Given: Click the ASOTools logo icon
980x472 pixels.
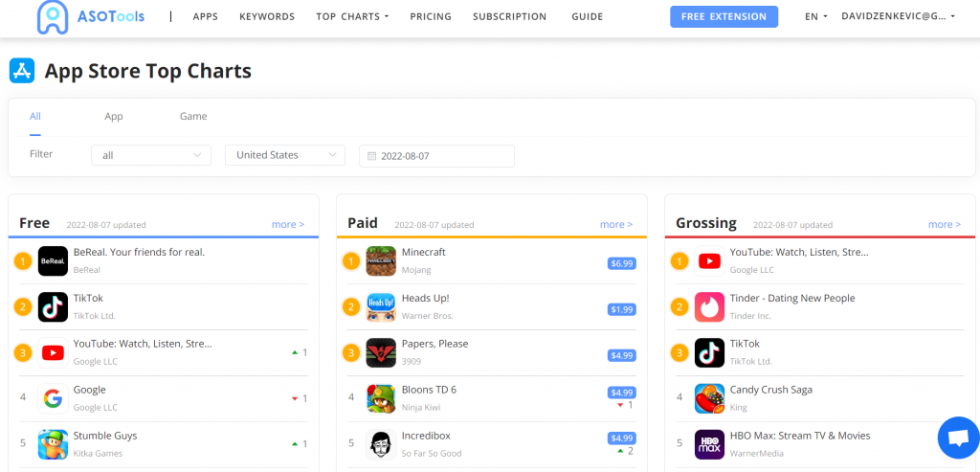Looking at the screenshot, I should click(53, 16).
